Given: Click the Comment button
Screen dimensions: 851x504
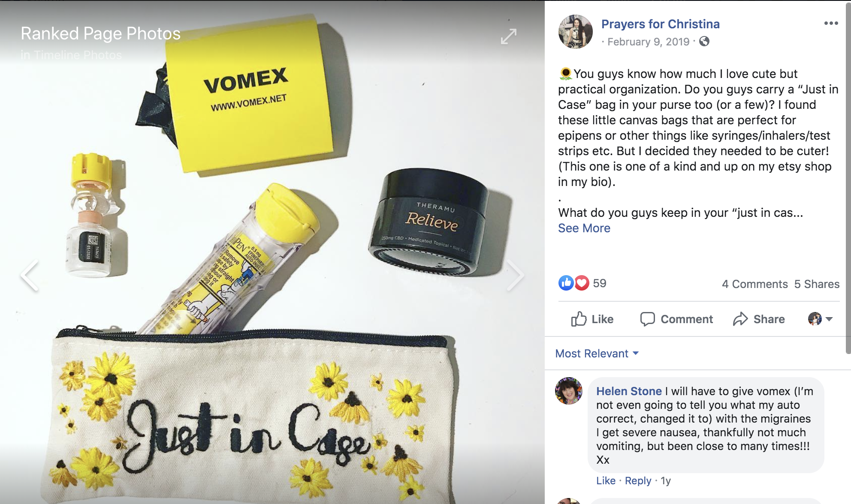Looking at the screenshot, I should tap(676, 319).
